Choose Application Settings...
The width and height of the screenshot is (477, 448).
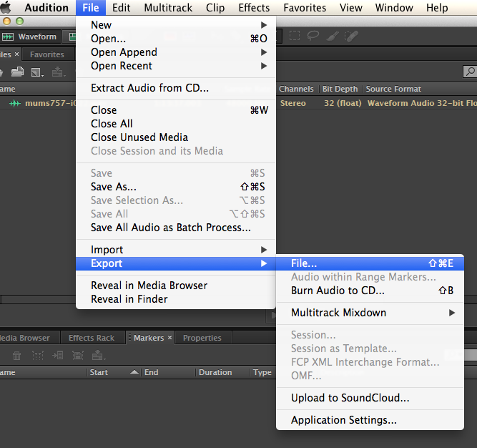tap(370, 420)
